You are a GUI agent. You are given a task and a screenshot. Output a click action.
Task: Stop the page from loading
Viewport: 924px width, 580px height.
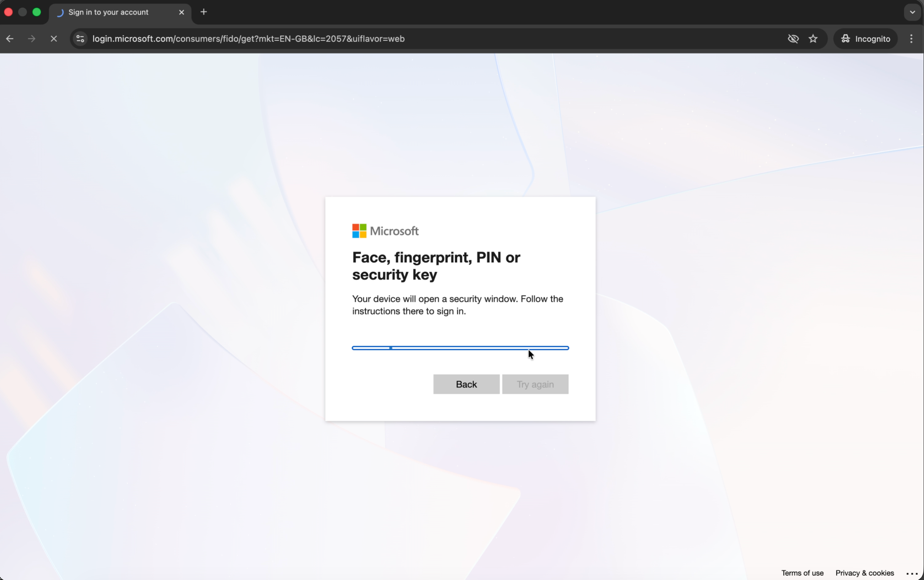pyautogui.click(x=54, y=39)
